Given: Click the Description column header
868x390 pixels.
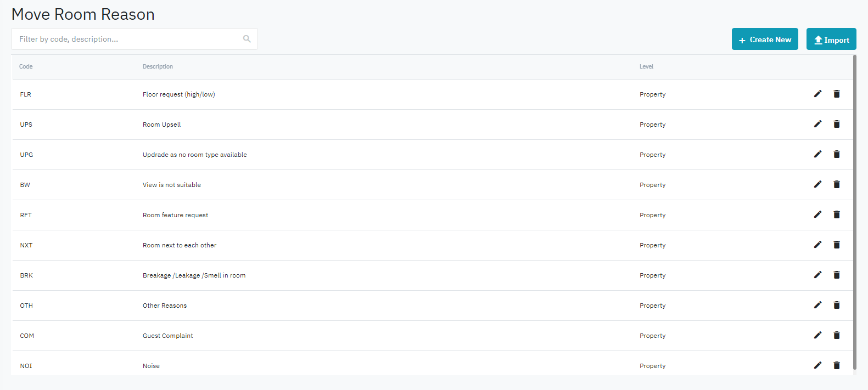Looking at the screenshot, I should pos(158,67).
